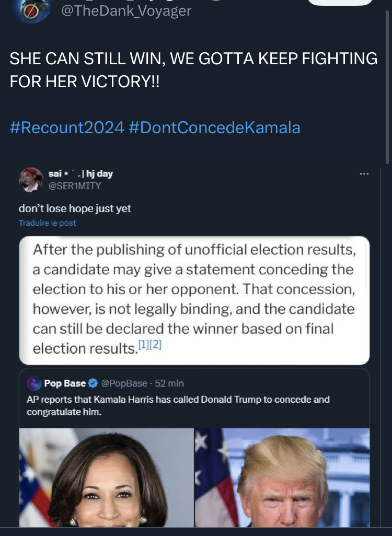
Task: View the Kamala Harris photo
Action: (x=107, y=477)
